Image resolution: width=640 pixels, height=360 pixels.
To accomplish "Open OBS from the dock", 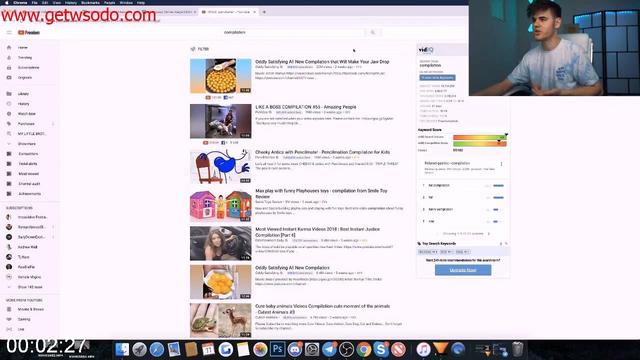I will pos(346,349).
